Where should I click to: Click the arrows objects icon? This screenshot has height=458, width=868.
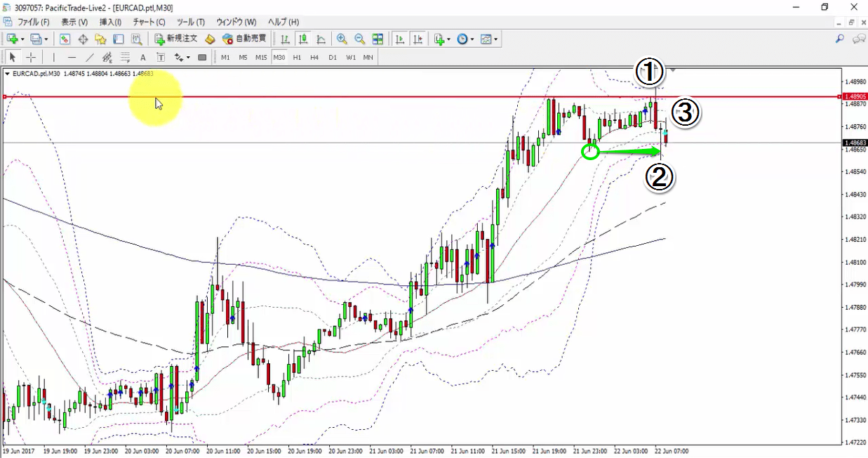click(179, 58)
